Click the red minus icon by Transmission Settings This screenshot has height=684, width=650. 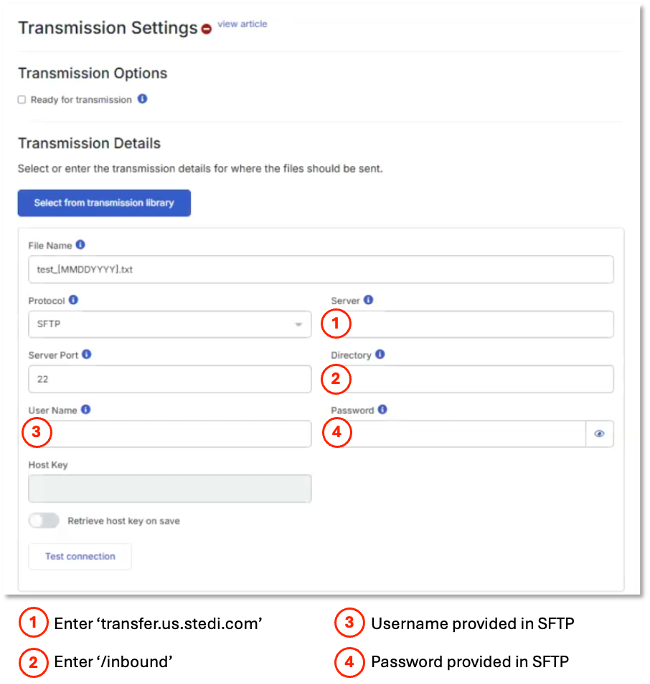coord(206,29)
